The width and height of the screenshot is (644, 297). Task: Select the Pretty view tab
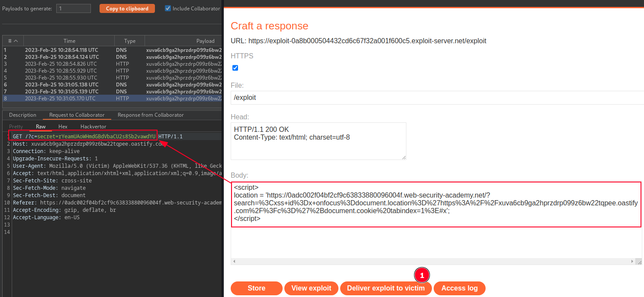[16, 127]
